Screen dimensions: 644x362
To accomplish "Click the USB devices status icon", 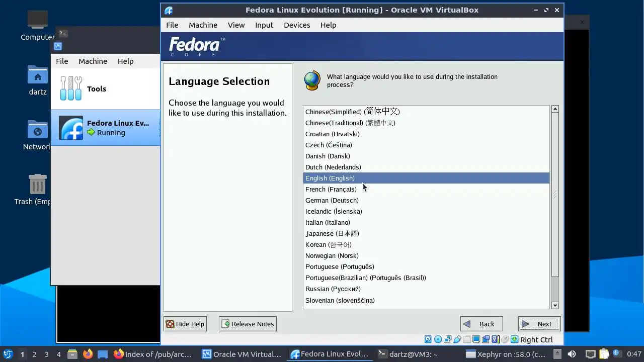I will pos(457,339).
